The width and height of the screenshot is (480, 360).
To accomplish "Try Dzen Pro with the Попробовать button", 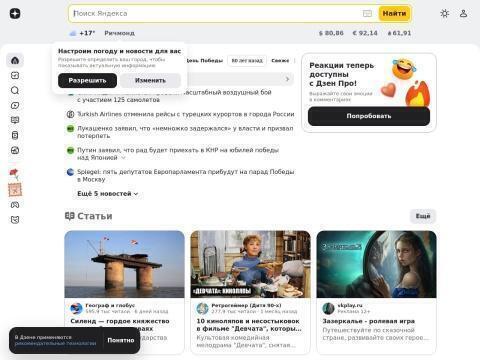I will coord(369,116).
